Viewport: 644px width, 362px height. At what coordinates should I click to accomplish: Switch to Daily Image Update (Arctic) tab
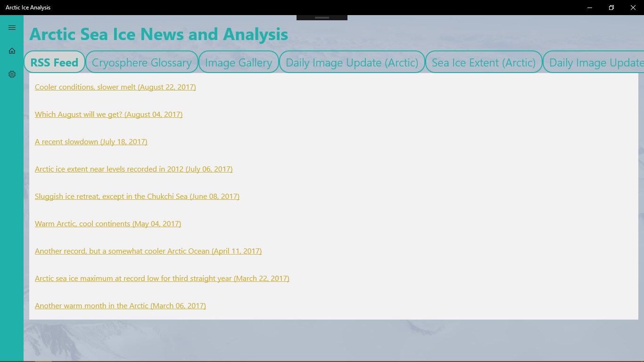point(352,62)
